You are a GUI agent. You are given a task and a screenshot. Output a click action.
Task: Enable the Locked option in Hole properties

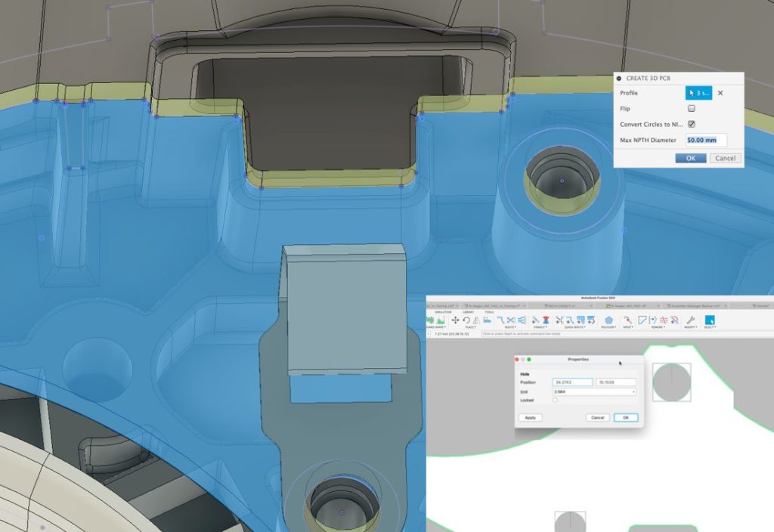click(556, 400)
